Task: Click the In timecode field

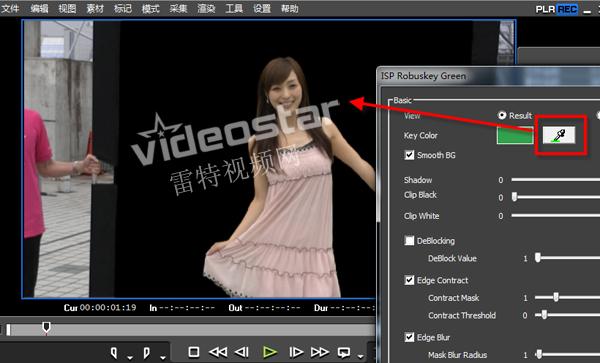Action: [187, 308]
